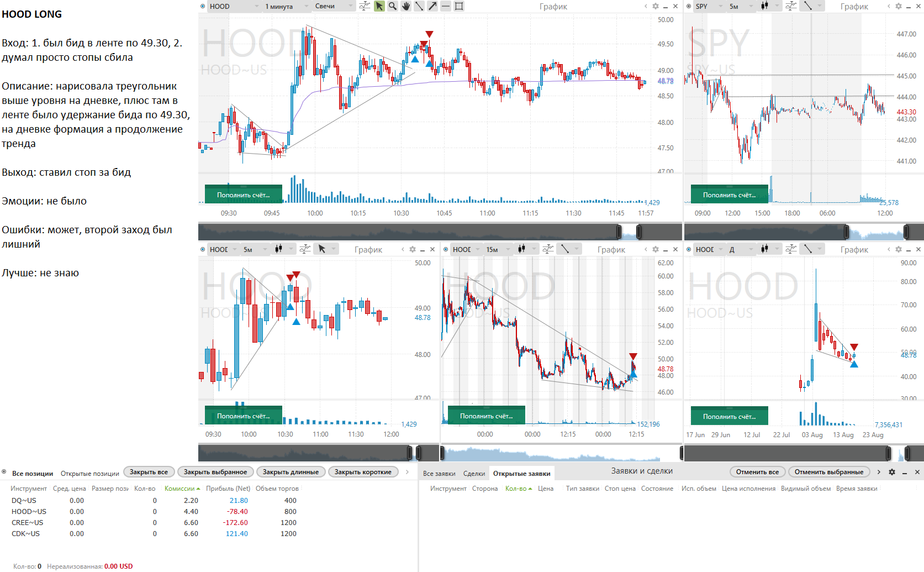Select the arrow line drawing tool in HOOD 1-minute chart
Viewport: 924px width, 572px height.
click(x=432, y=6)
